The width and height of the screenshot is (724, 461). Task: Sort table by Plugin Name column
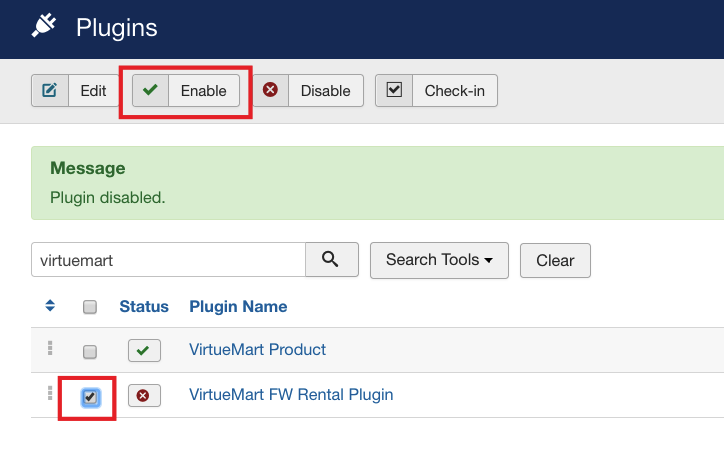click(238, 306)
